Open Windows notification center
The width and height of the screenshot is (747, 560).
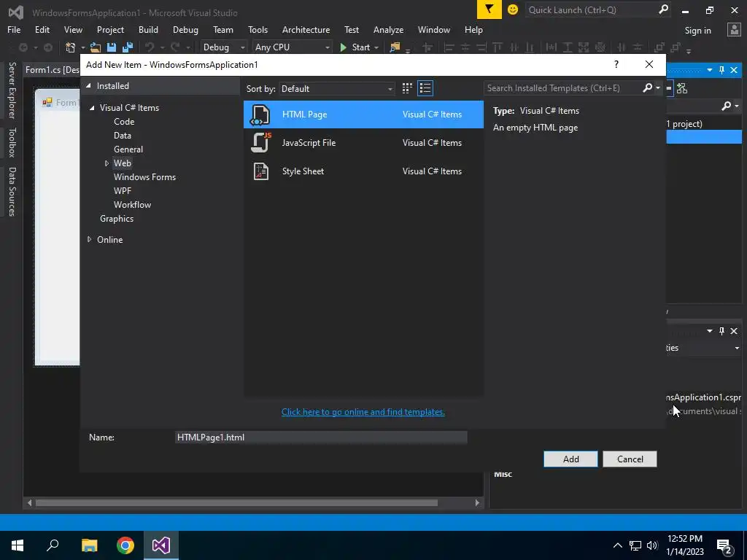tap(724, 545)
